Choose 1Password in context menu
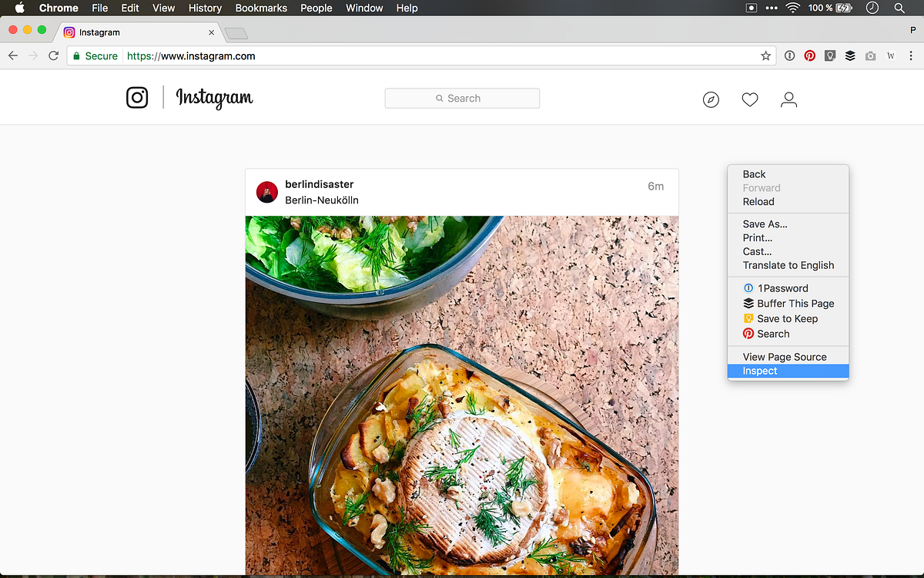Screen dimensions: 924x578 click(788, 288)
